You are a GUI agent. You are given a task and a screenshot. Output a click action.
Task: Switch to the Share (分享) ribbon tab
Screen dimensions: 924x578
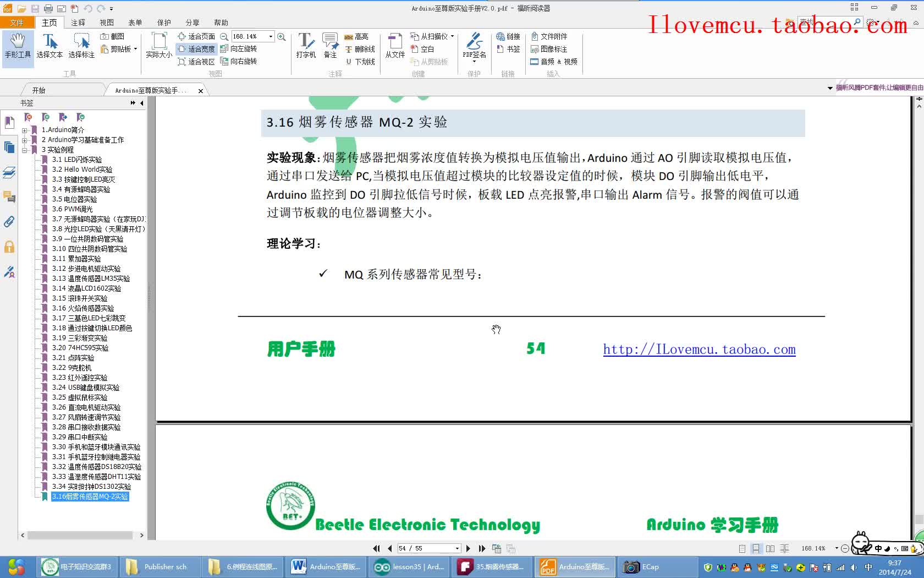point(193,23)
